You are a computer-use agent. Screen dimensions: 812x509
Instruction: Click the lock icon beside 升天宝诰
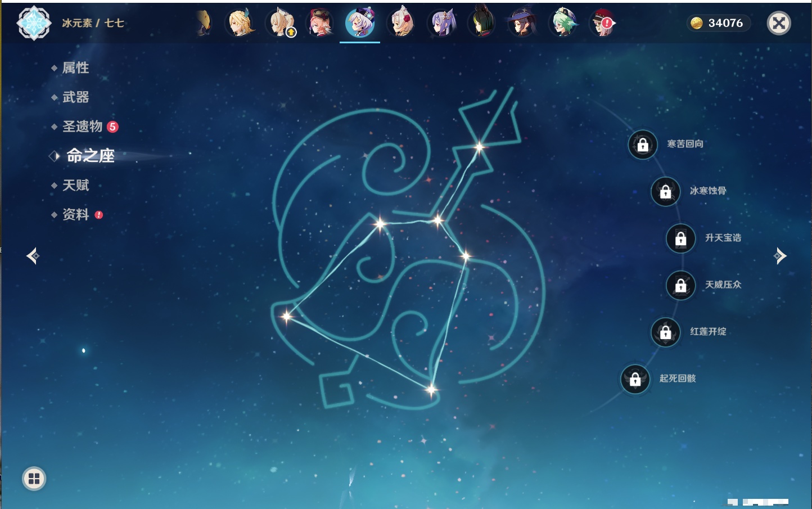pos(680,238)
